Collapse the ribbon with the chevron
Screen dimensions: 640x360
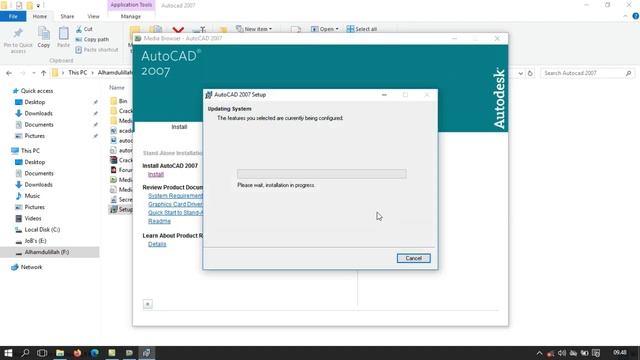point(626,16)
